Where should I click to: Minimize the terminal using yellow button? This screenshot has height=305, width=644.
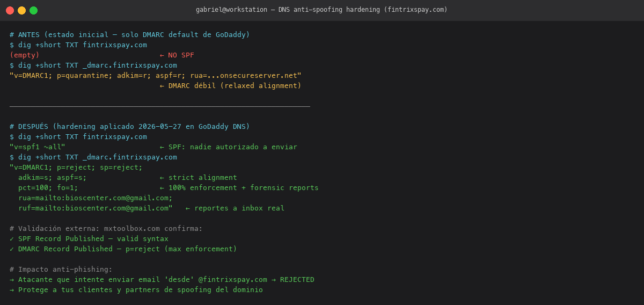[21, 10]
